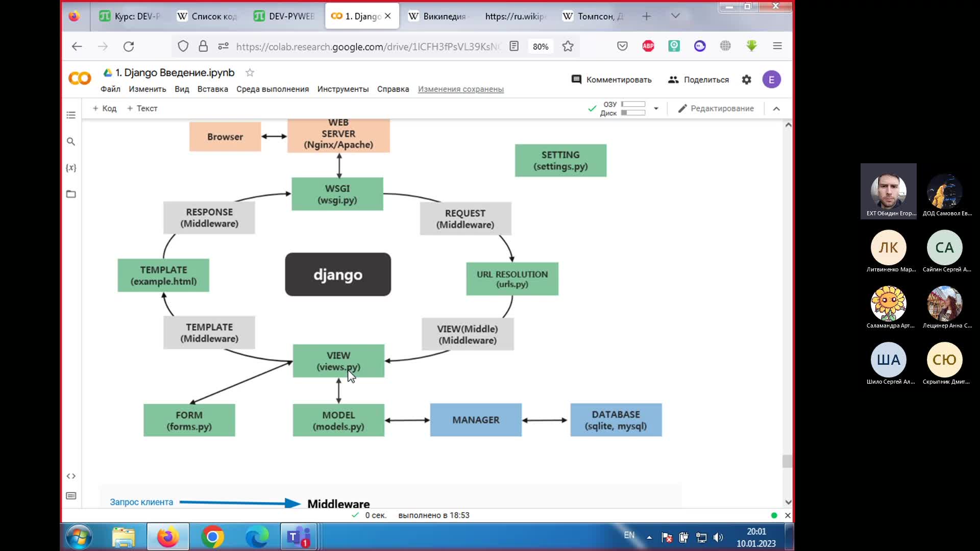Add a text cell with + Текст
This screenshot has width=980, height=551.
tap(142, 108)
